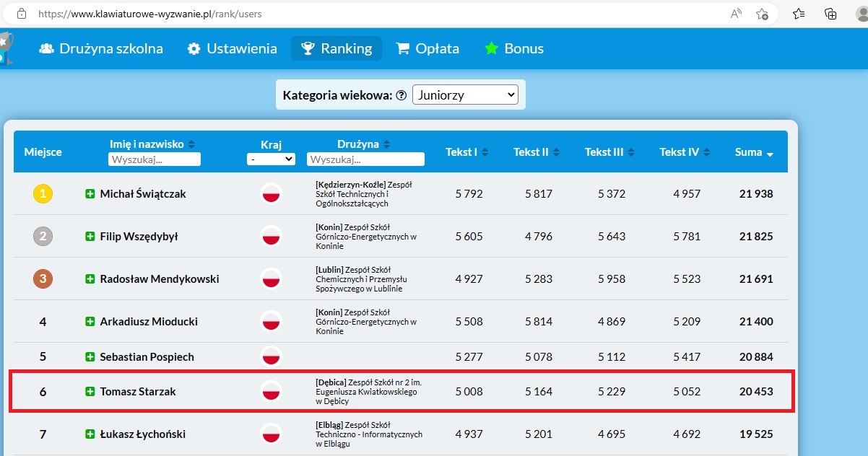Click the silver second place medal
Screen dimensions: 868x456
pyautogui.click(x=43, y=236)
